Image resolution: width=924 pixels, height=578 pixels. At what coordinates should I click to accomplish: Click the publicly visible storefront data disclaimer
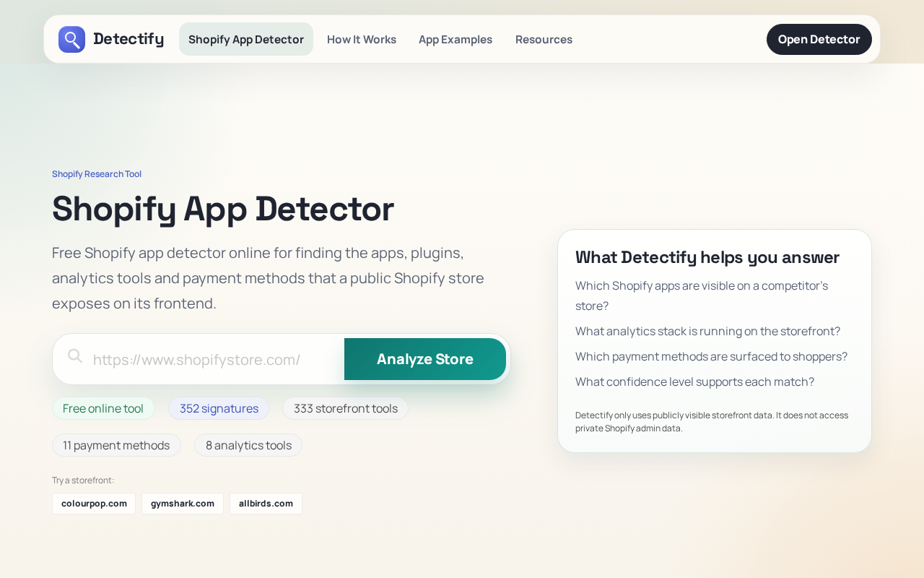(712, 421)
